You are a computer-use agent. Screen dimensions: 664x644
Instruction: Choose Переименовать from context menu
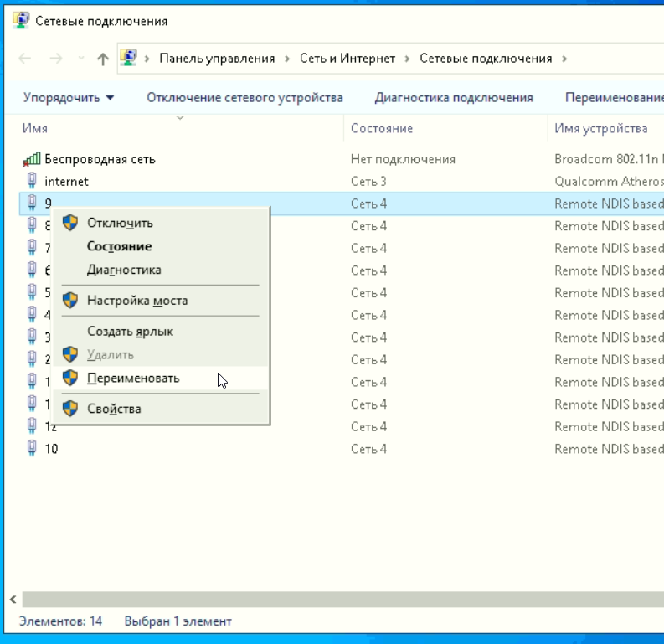pyautogui.click(x=133, y=378)
